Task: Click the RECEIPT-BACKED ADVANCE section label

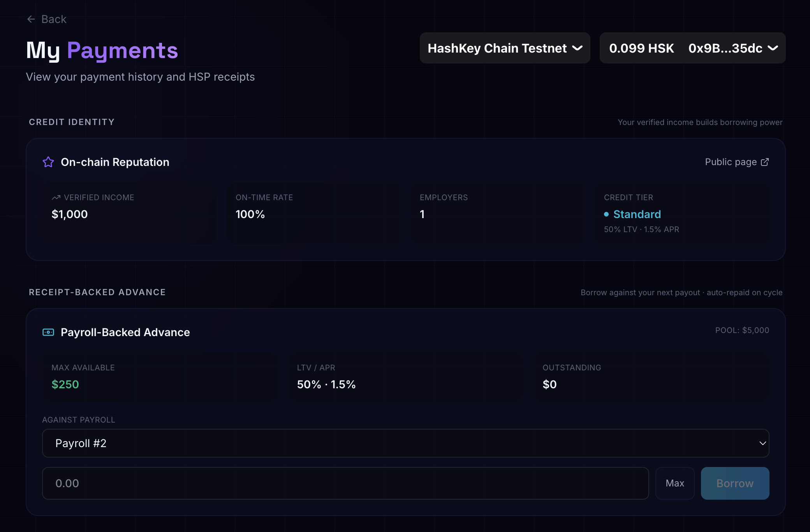Action: pyautogui.click(x=97, y=292)
